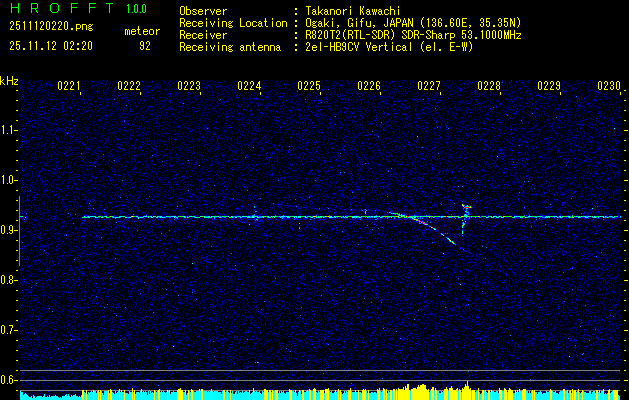
Task: Click the meteor count 92
Action: pyautogui.click(x=145, y=46)
